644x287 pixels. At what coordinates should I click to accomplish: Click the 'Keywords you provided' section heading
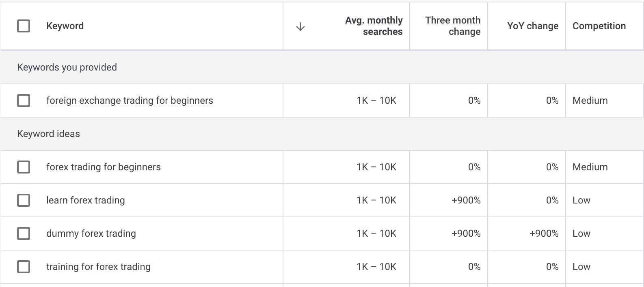(67, 67)
